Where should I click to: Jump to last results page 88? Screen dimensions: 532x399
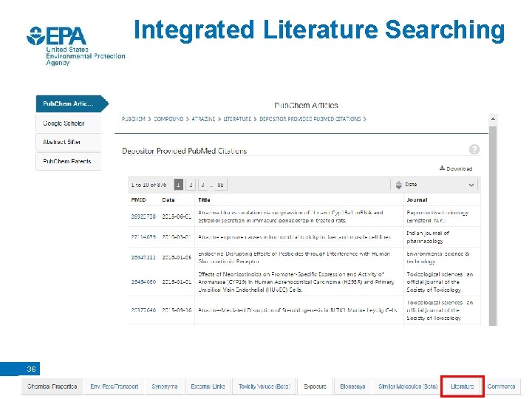point(220,185)
